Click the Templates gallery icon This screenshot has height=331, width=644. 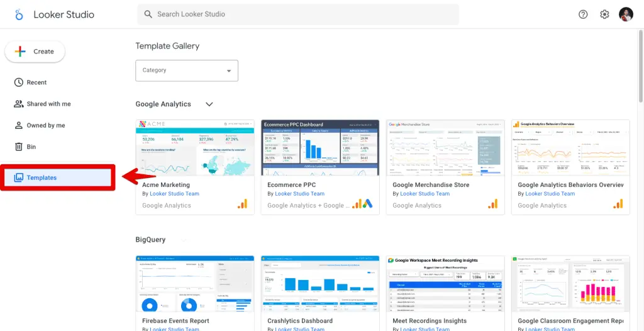click(18, 177)
